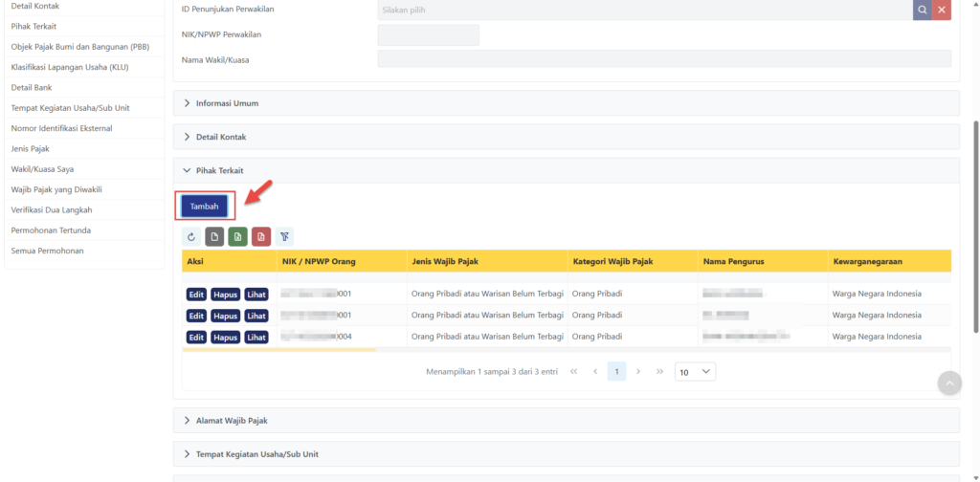Viewport: 980px width, 482px height.
Task: Open the rows-per-page dropdown showing 10
Action: pyautogui.click(x=695, y=371)
